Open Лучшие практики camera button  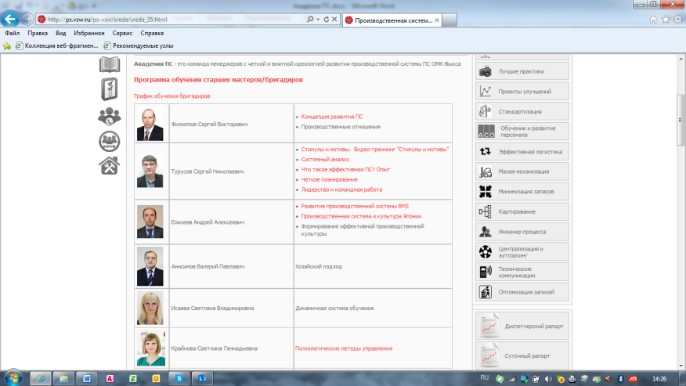tap(522, 71)
